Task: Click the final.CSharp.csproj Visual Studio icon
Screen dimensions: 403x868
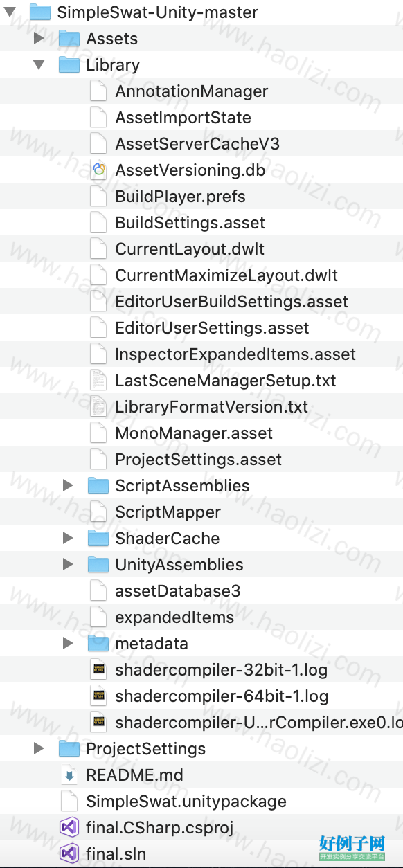Action: click(69, 828)
